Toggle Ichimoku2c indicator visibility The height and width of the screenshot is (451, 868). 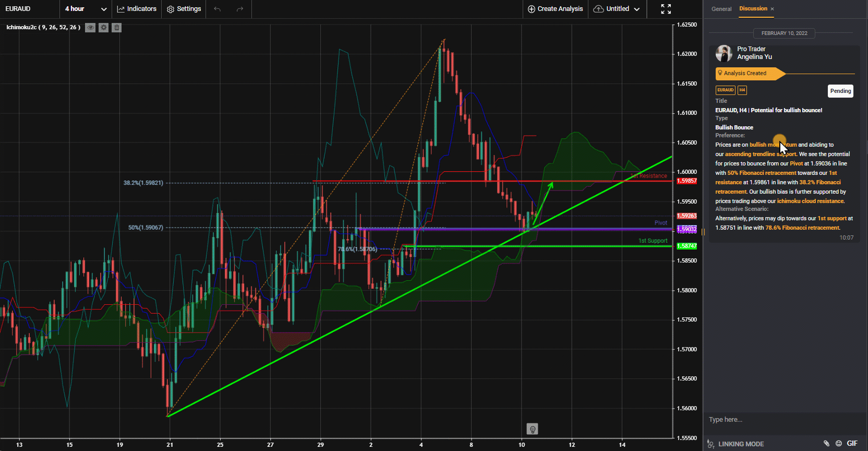coord(90,28)
